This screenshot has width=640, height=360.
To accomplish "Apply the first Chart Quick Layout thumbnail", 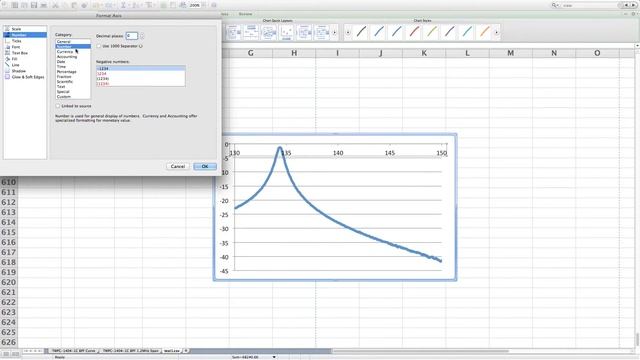I will click(233, 32).
